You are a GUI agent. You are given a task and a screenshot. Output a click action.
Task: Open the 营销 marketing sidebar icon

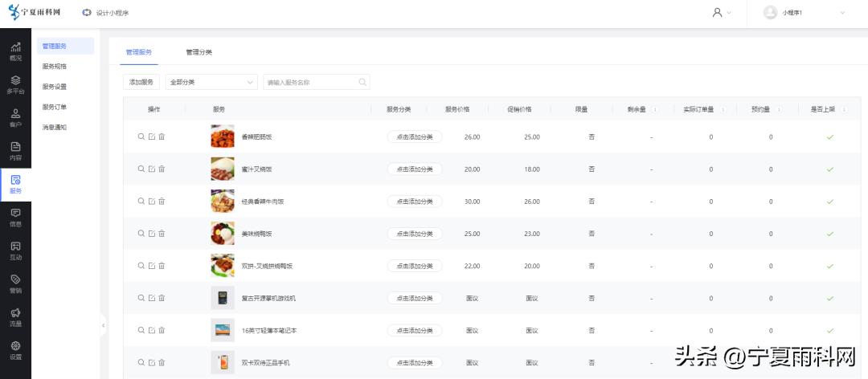coord(15,283)
